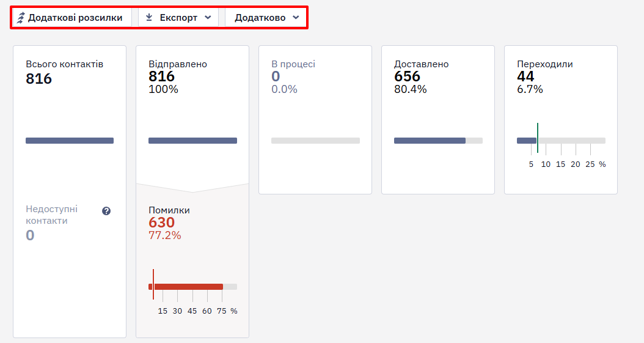Click the red Помилки percentage bar
Viewport: 644px width, 343px height.
pyautogui.click(x=192, y=287)
